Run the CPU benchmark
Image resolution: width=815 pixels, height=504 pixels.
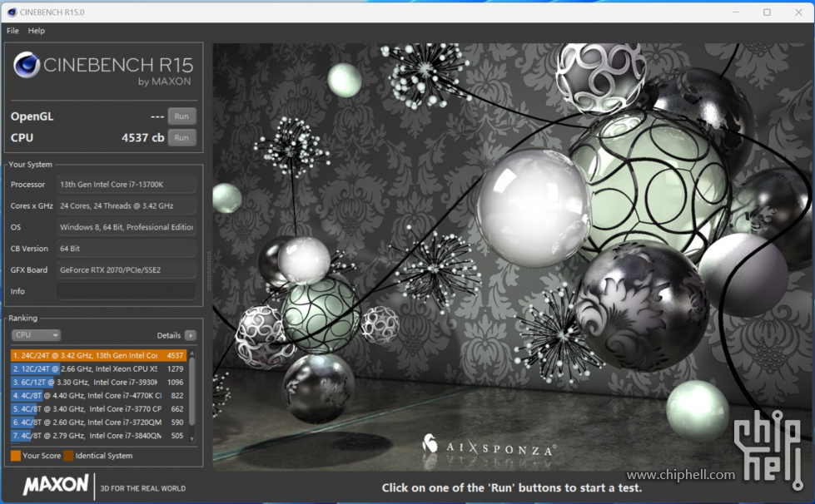point(181,137)
